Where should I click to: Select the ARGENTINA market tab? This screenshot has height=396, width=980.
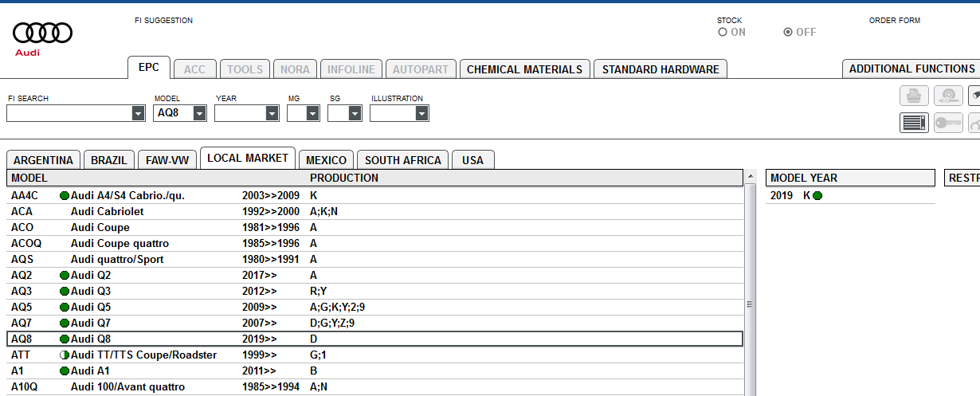(43, 160)
